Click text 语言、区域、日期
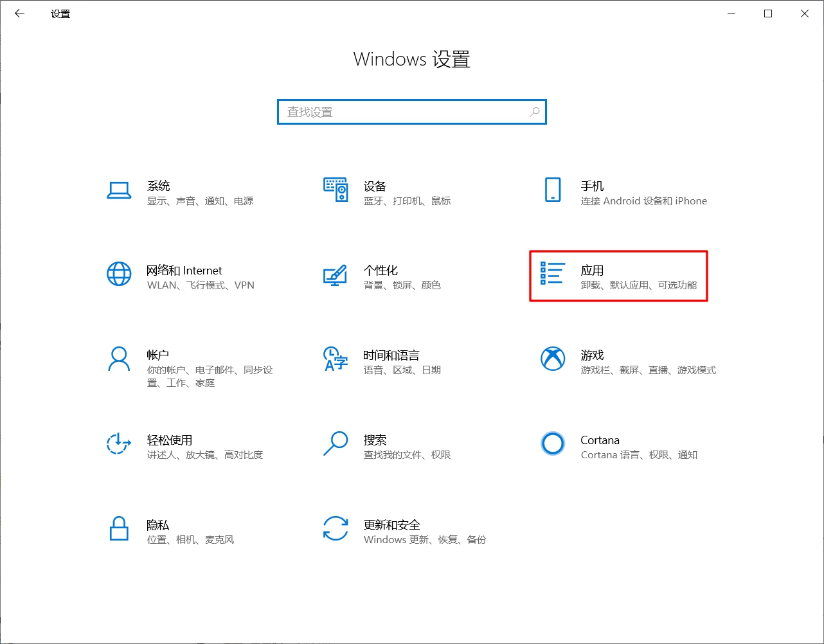The width and height of the screenshot is (824, 644). tap(402, 370)
